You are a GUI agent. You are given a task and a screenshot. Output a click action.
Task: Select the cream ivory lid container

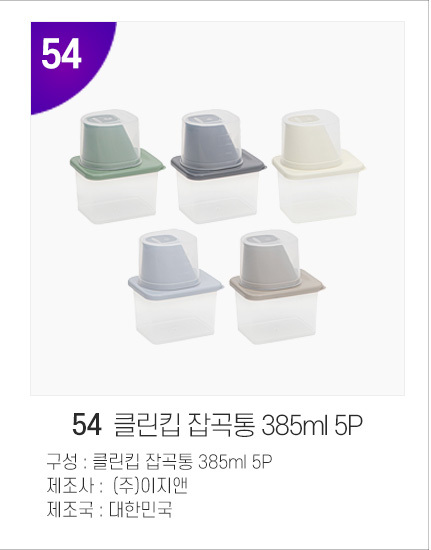pyautogui.click(x=319, y=167)
